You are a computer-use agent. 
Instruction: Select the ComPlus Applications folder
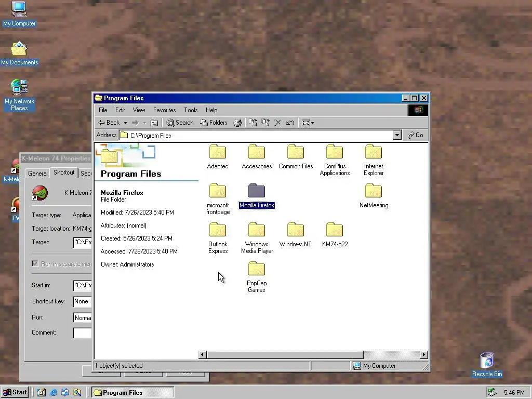[x=335, y=161]
